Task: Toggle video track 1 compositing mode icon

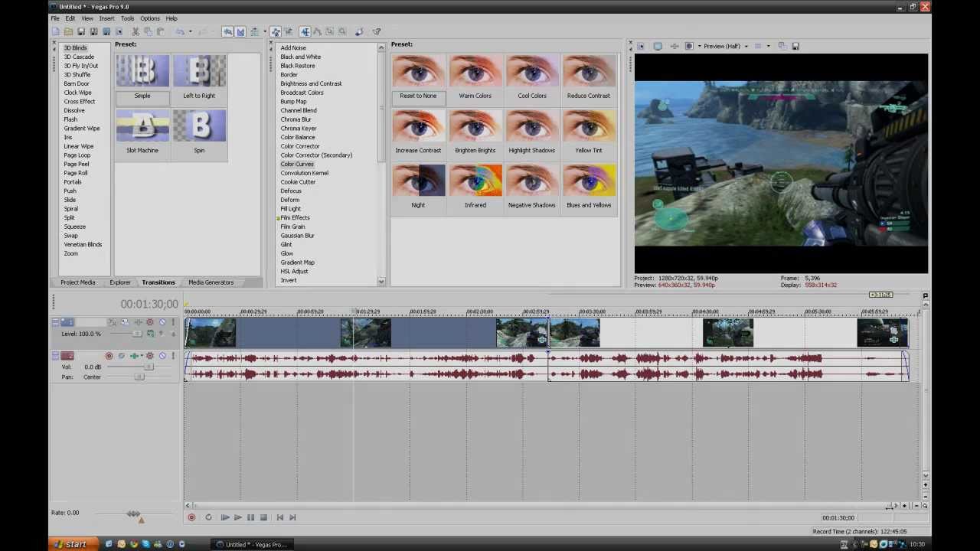Action: click(150, 334)
